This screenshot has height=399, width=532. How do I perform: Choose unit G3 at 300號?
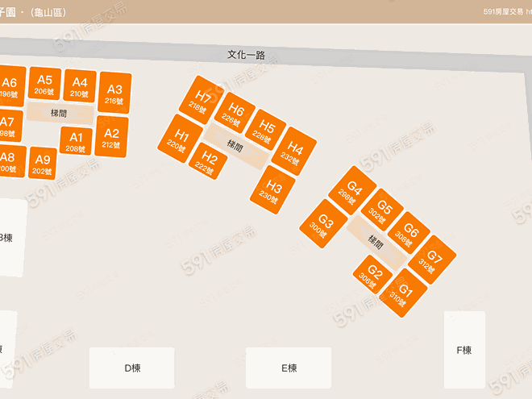coord(322,223)
